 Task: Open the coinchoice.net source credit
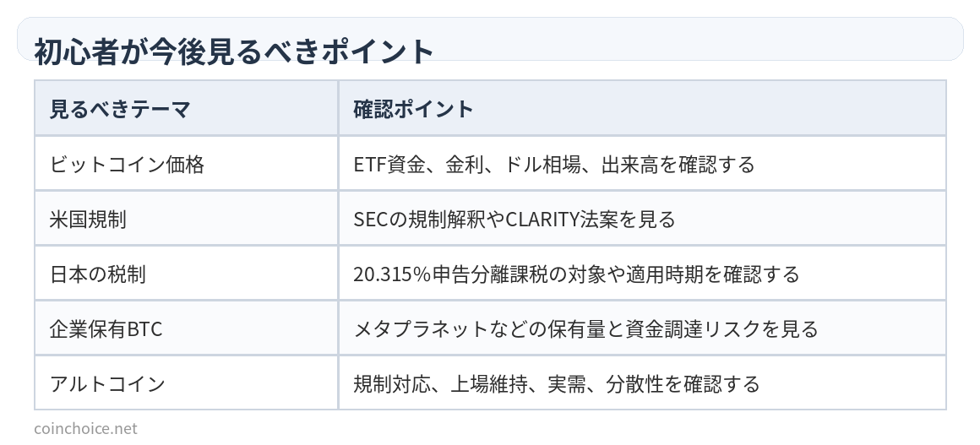coord(85,429)
